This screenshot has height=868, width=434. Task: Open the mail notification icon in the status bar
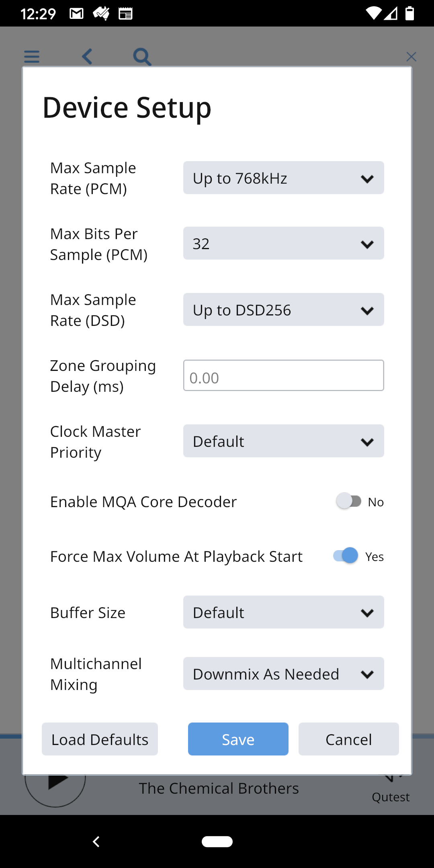[76, 14]
